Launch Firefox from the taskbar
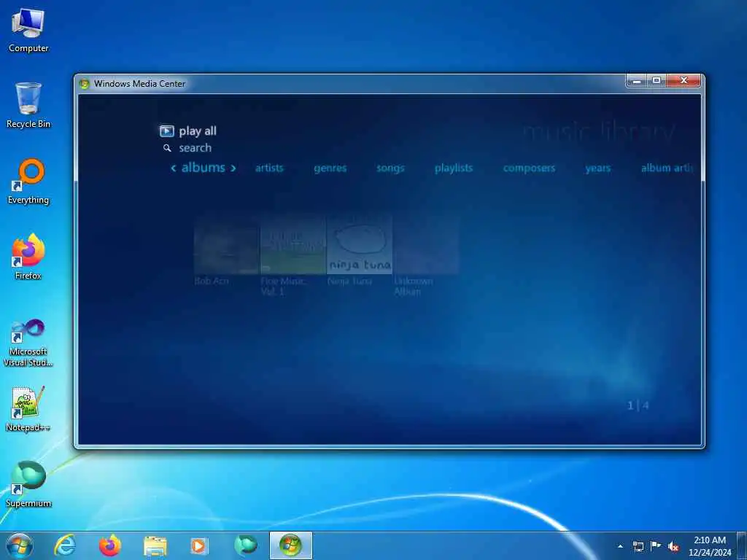 tap(110, 545)
